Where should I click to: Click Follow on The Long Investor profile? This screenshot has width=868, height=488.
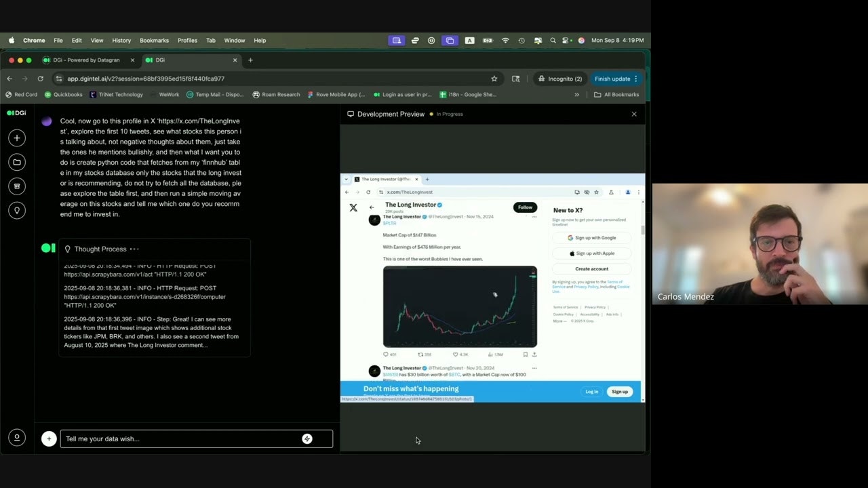525,207
